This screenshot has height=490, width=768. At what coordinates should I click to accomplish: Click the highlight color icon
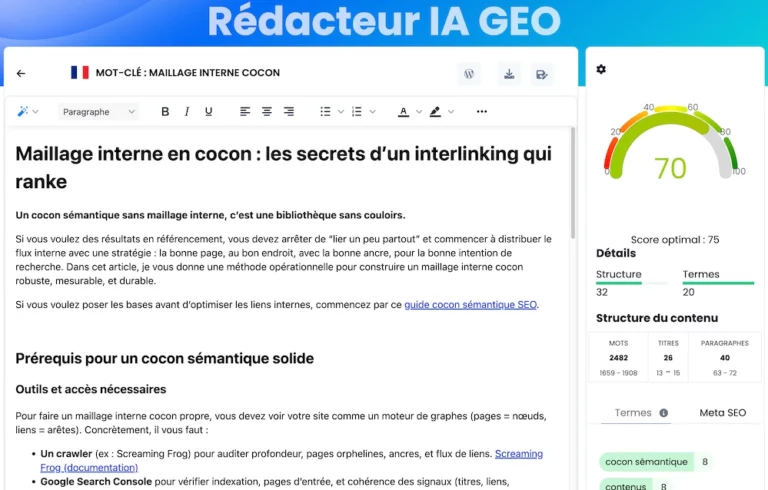[x=435, y=112]
